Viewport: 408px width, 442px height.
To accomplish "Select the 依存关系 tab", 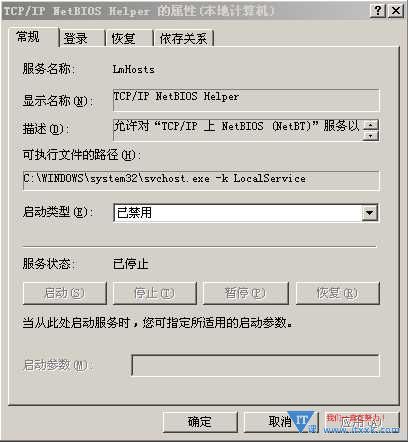I will [x=183, y=38].
